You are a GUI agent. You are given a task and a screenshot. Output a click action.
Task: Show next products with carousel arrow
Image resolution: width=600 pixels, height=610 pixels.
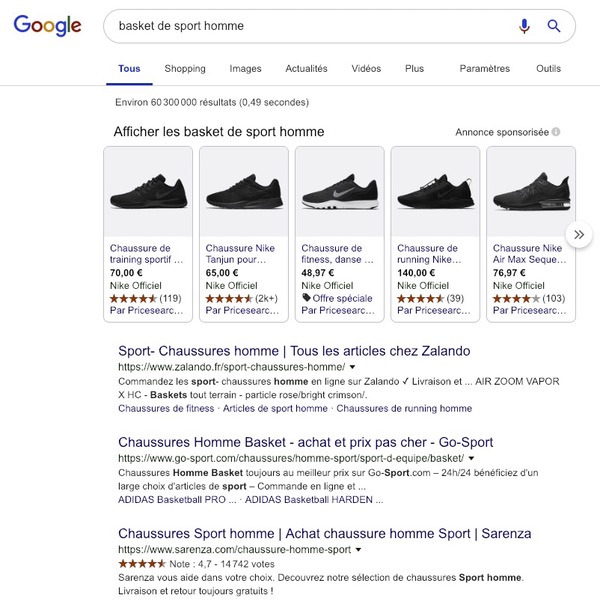click(578, 234)
